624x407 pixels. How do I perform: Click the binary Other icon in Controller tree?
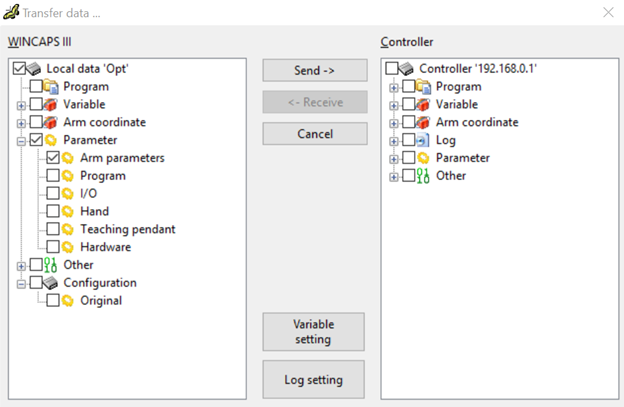423,175
